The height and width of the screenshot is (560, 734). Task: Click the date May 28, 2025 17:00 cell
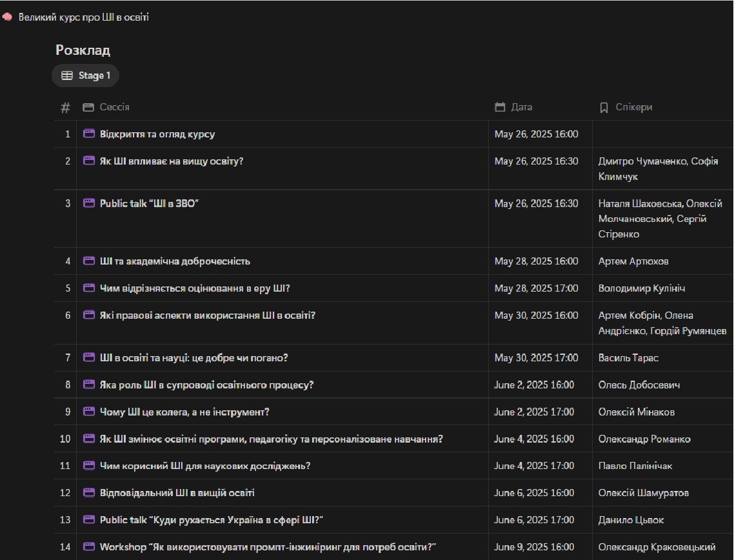pyautogui.click(x=536, y=288)
